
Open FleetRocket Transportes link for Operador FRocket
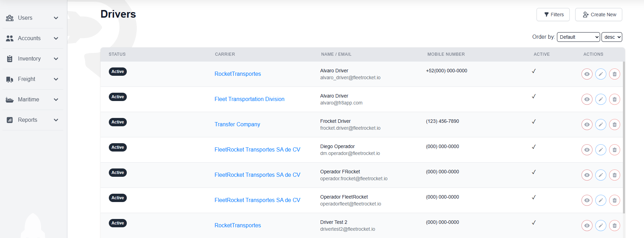(257, 175)
